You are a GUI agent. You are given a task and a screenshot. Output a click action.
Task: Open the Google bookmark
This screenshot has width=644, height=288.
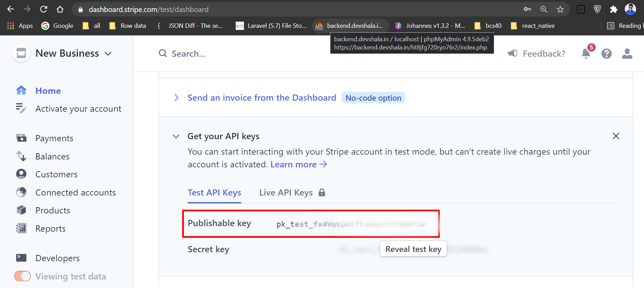[x=57, y=26]
